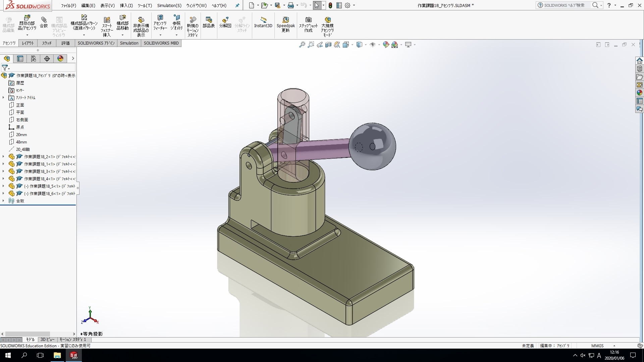This screenshot has height=362, width=644.
Task: Open the ConfigurationManager tab icon
Action: coord(34,59)
